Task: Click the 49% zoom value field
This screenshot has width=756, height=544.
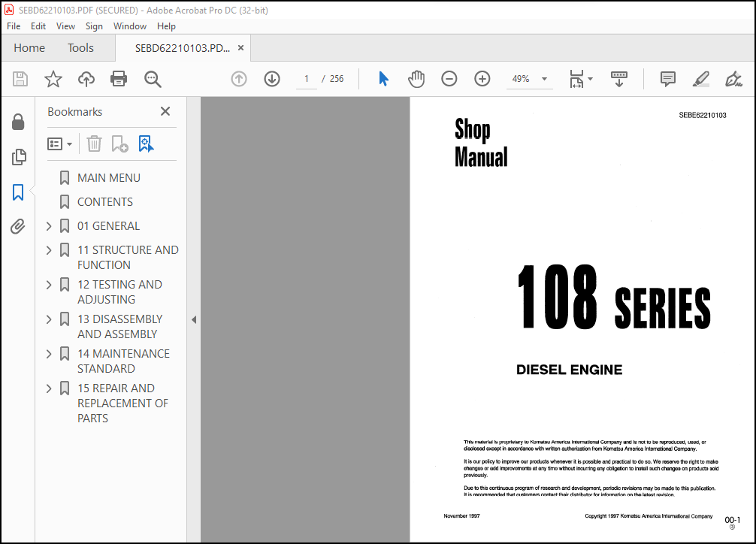Action: coord(521,79)
